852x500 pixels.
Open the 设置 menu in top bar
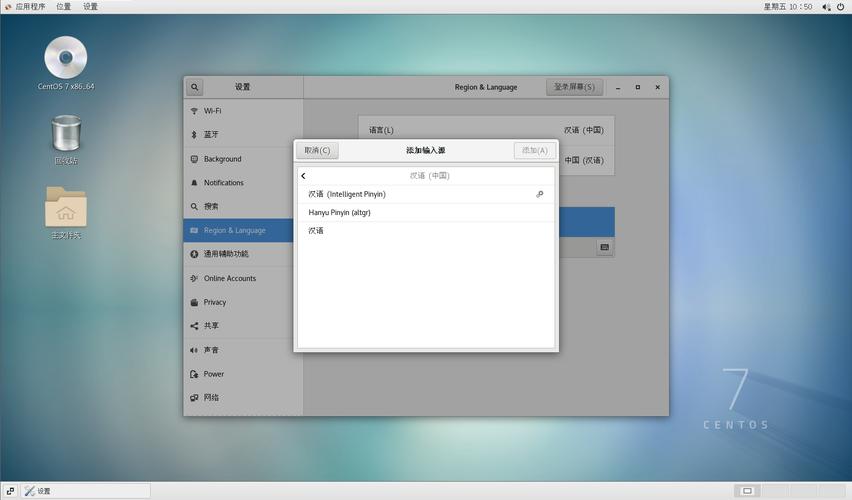coord(90,7)
